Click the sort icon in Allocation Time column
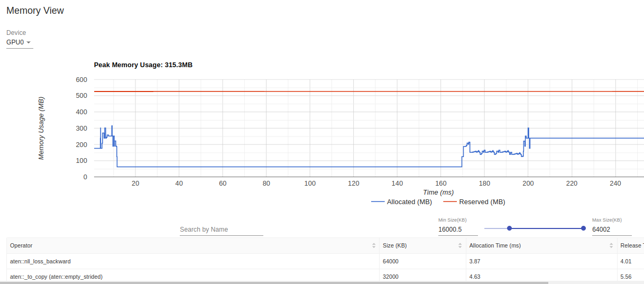 click(x=611, y=246)
